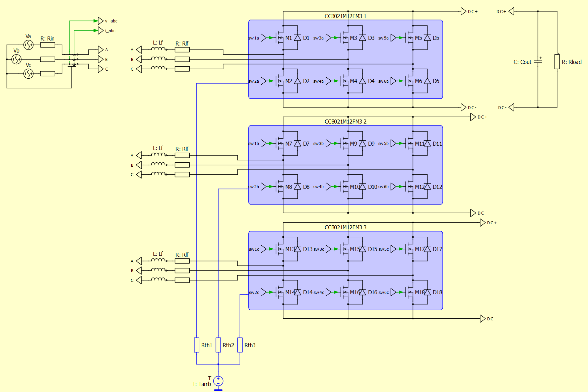Click the i_abc signal output port
The height and width of the screenshot is (392, 588).
(101, 30)
